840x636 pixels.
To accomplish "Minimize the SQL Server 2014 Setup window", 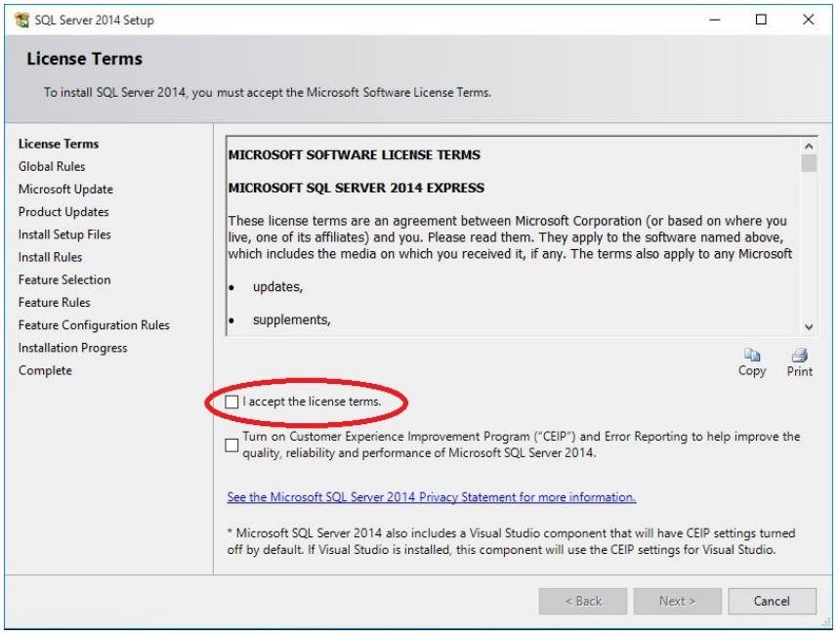I will pos(715,20).
